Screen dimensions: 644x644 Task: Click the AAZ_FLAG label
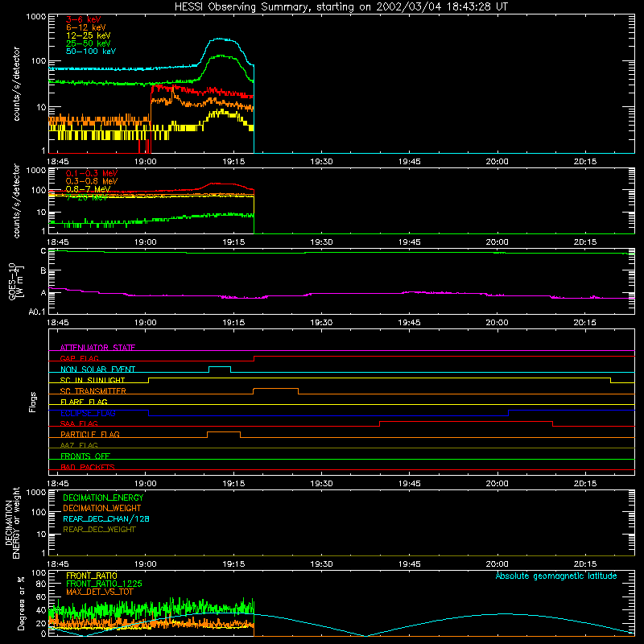point(79,445)
